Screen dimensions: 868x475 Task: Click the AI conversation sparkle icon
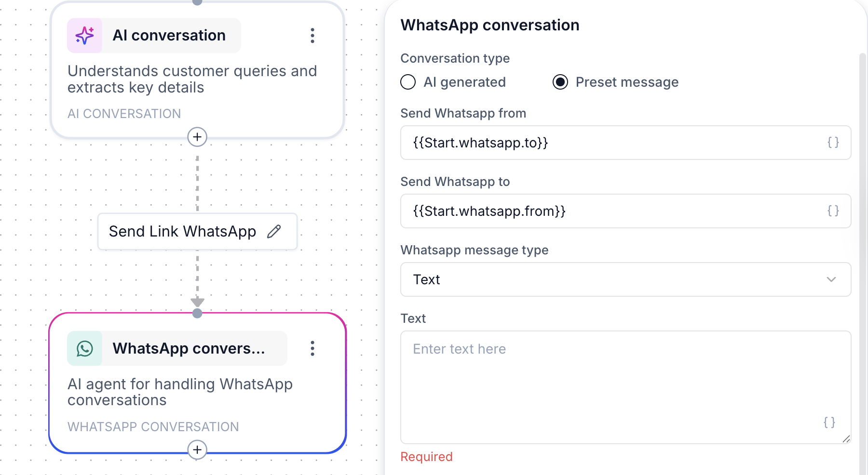85,36
